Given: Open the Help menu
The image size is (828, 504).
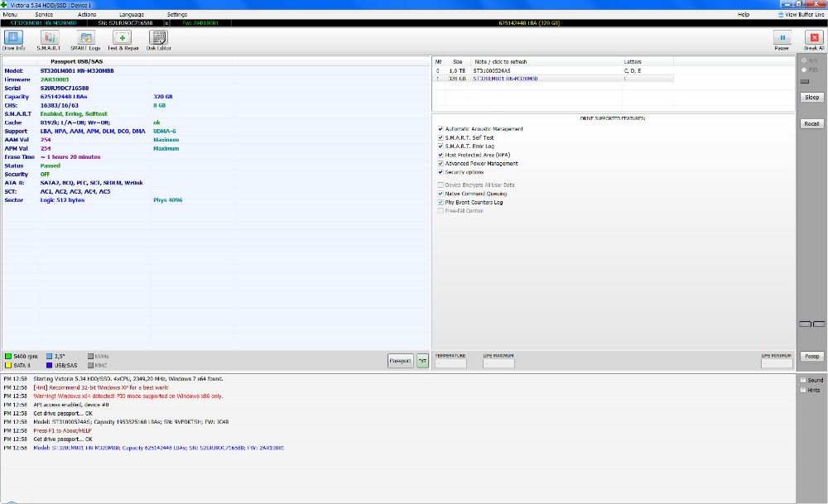Looking at the screenshot, I should (x=743, y=15).
